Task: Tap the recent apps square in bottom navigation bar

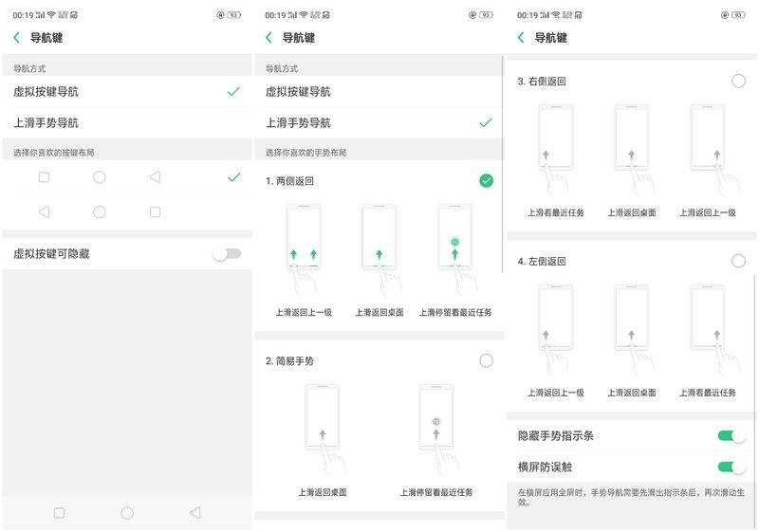Action: 59,513
